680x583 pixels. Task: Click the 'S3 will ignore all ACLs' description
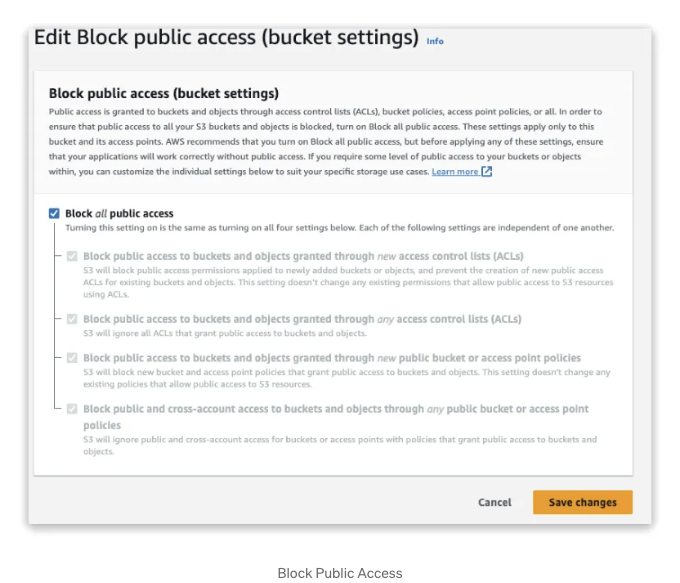(x=225, y=333)
